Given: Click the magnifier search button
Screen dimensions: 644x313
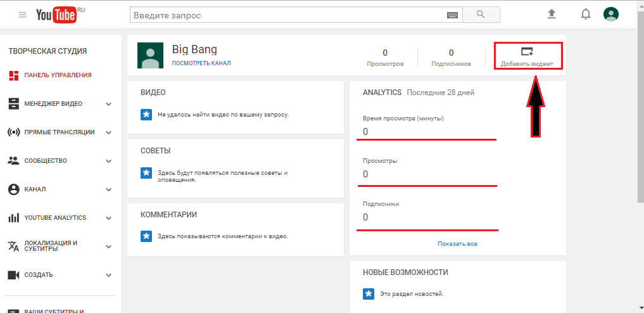Looking at the screenshot, I should click(481, 15).
